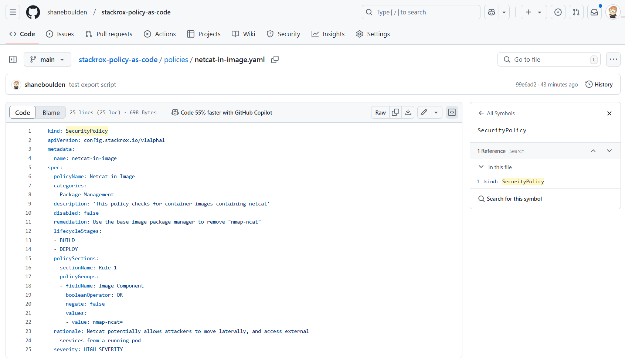Open notifications inbox
Screen dimensions: 625x364
tap(594, 12)
